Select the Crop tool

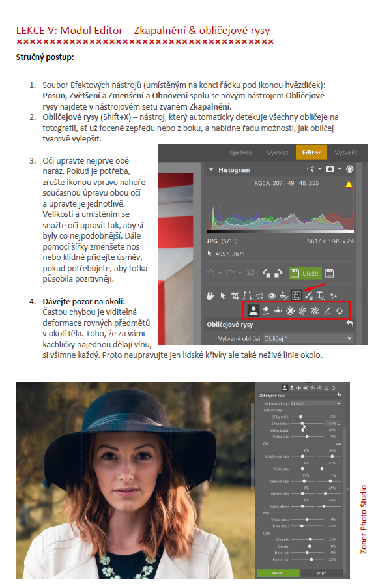235,296
